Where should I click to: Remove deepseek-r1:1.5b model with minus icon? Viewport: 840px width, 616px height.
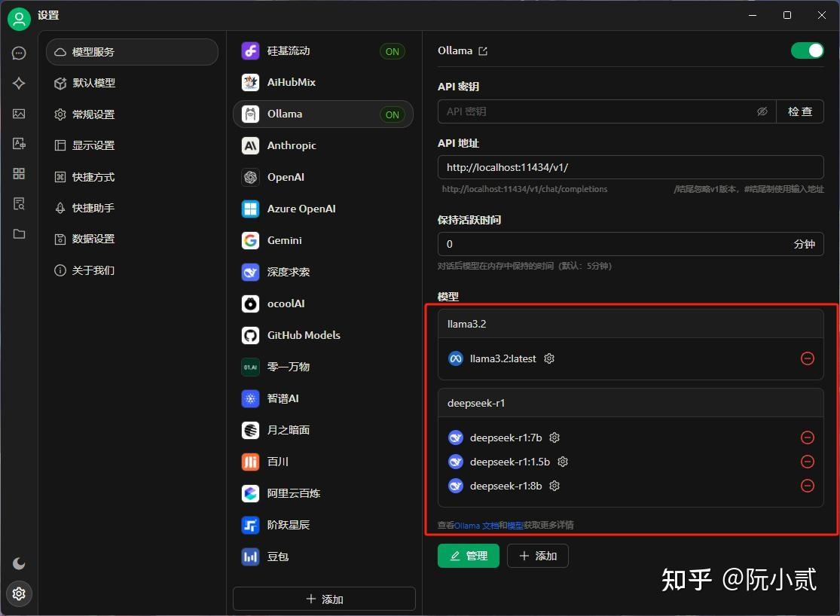point(808,462)
